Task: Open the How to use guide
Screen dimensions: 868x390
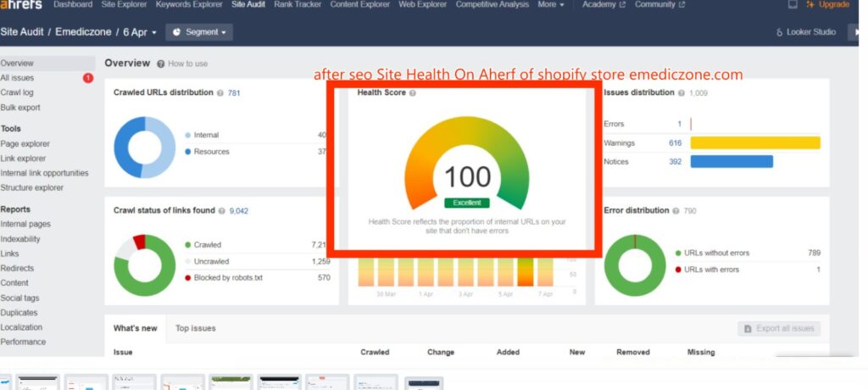Action: [x=181, y=64]
